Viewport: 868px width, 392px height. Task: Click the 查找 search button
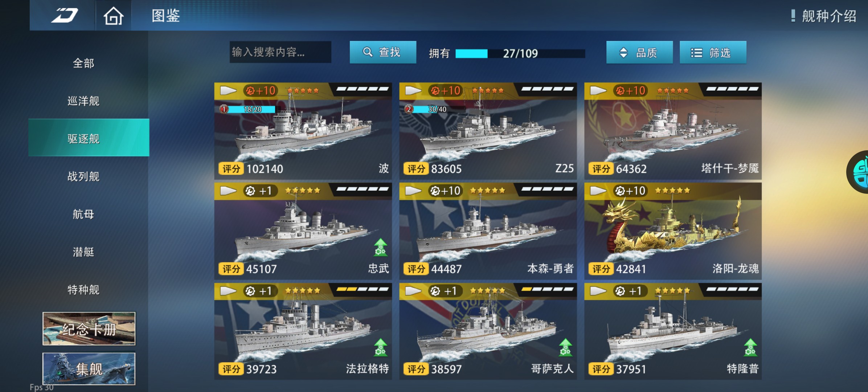coord(383,52)
